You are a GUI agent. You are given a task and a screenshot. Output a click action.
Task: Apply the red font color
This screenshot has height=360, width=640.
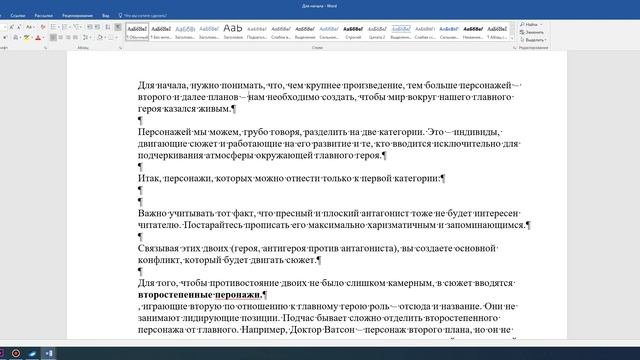click(38, 37)
